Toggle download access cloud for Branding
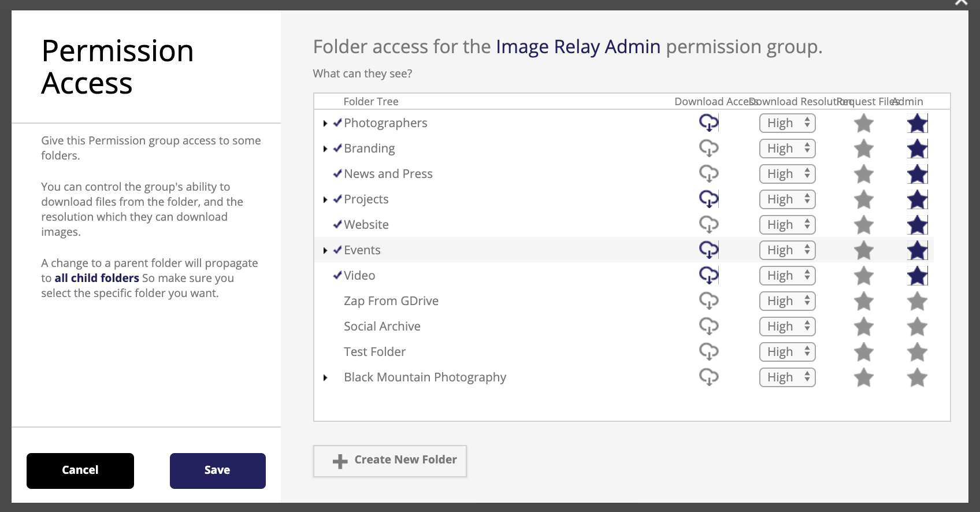980x512 pixels. (709, 149)
